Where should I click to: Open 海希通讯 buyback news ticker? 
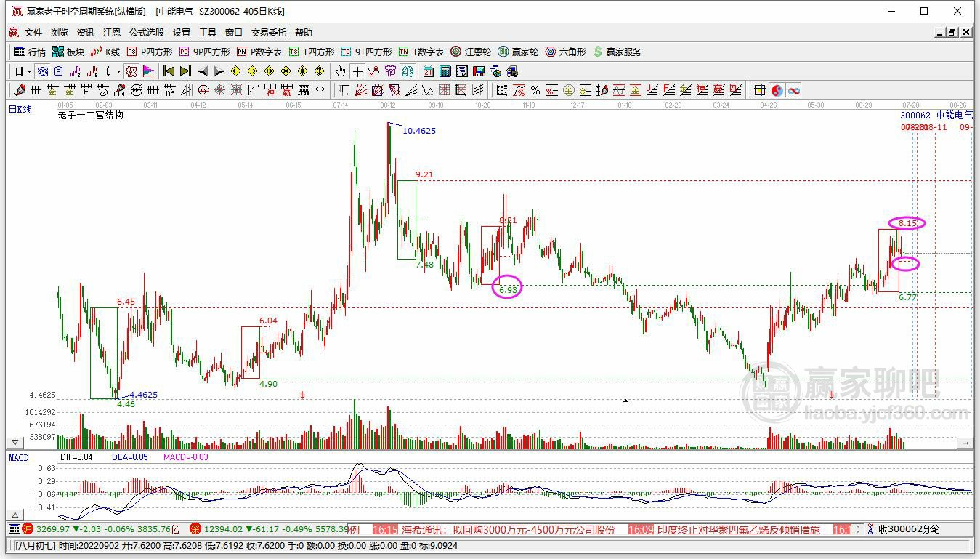coord(508,530)
